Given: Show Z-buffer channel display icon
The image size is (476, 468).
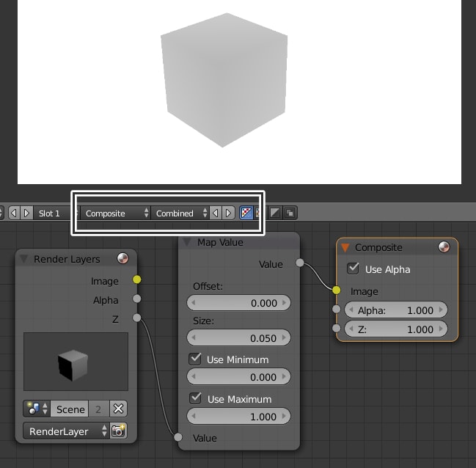Looking at the screenshot, I should pos(290,213).
